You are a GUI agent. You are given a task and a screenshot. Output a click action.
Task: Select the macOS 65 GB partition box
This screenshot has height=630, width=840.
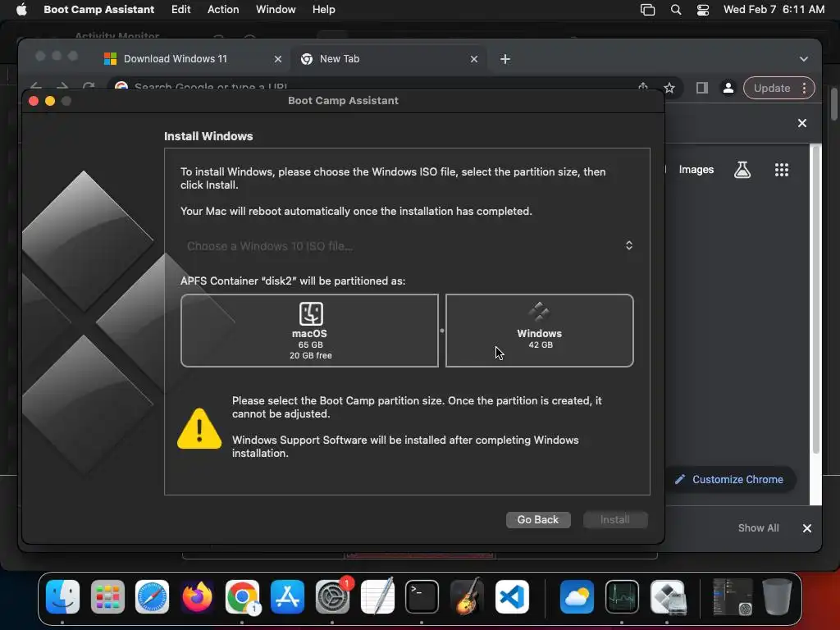[309, 331]
